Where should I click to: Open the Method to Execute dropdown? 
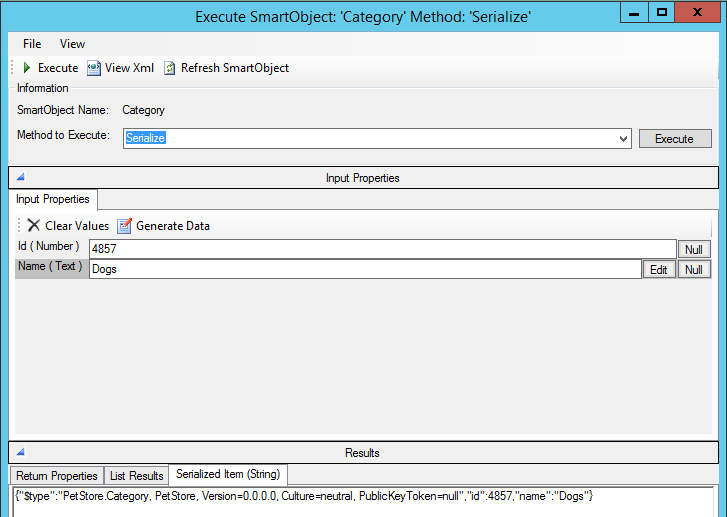click(623, 139)
